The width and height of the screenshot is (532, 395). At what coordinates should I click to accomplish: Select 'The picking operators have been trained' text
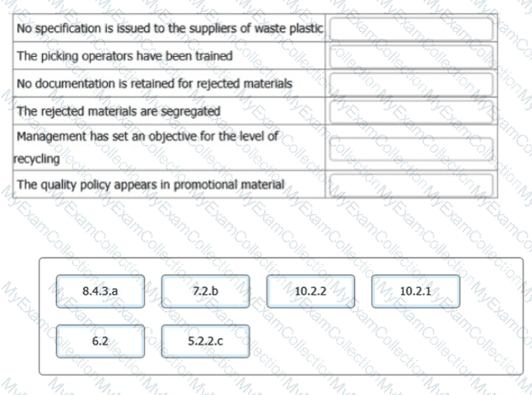(x=124, y=57)
